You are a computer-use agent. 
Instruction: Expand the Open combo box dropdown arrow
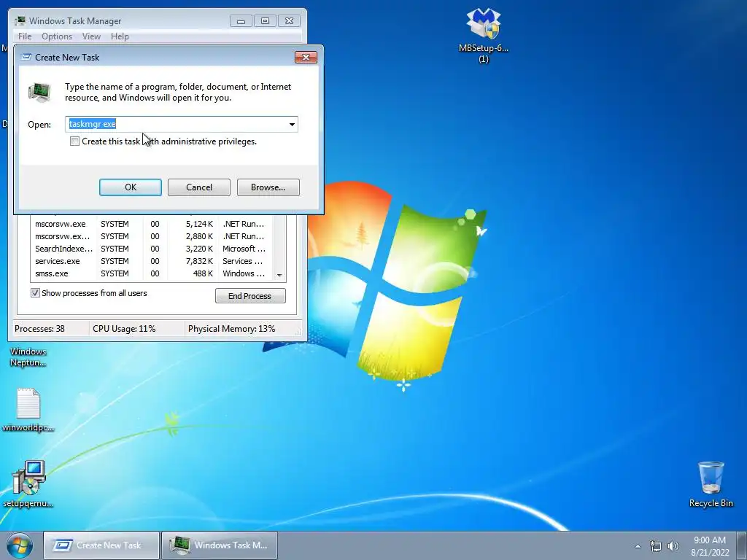[x=292, y=124]
